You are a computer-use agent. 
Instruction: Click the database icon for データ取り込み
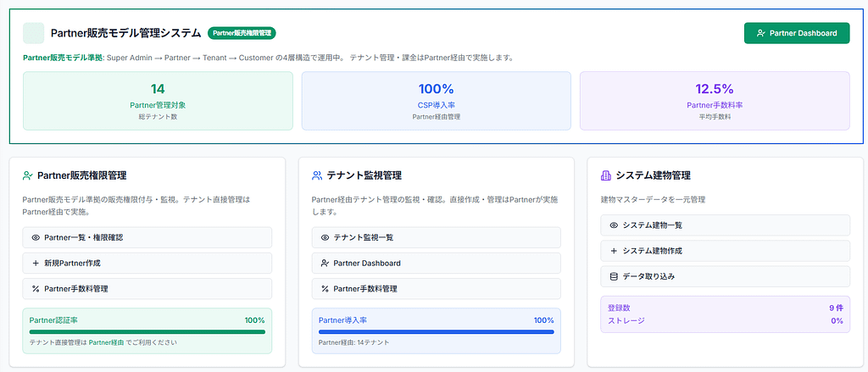[x=614, y=276]
